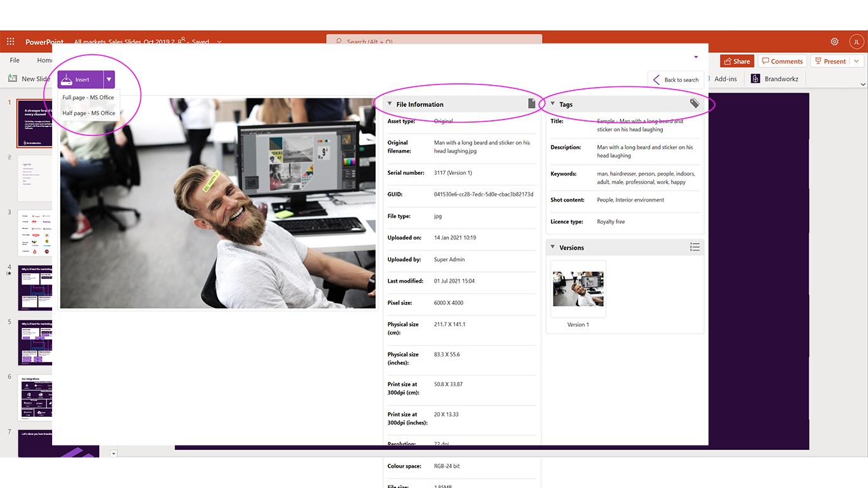This screenshot has width=868, height=488.
Task: Select slide 6 thumbnail
Action: [35, 397]
